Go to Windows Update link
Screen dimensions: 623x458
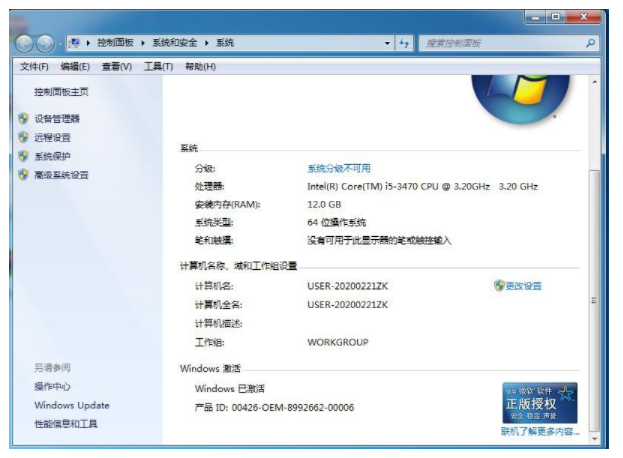click(72, 406)
